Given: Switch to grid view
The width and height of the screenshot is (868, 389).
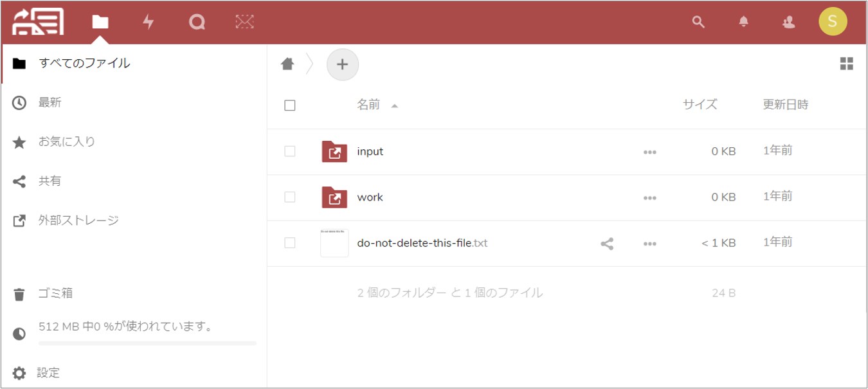Looking at the screenshot, I should click(847, 64).
